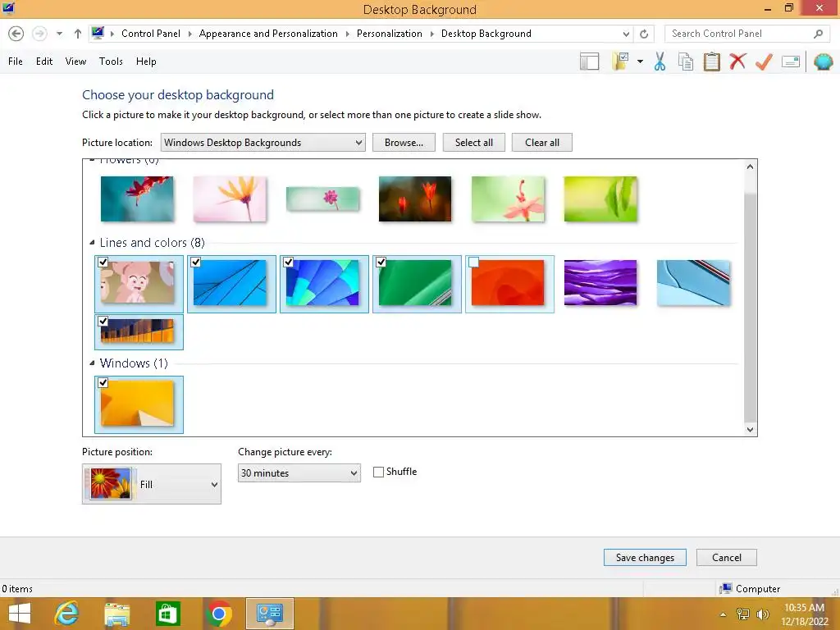Image resolution: width=840 pixels, height=630 pixels.
Task: Click the volume speaker tray icon
Action: pyautogui.click(x=762, y=614)
